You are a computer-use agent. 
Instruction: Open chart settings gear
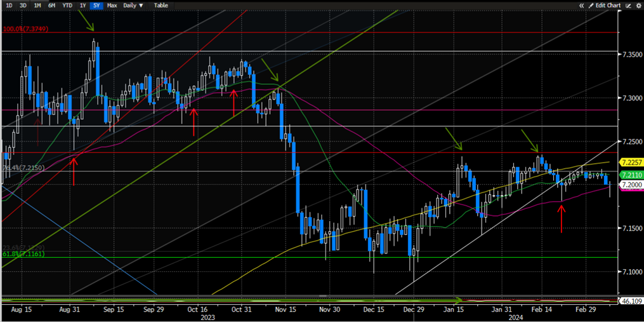(x=638, y=5)
